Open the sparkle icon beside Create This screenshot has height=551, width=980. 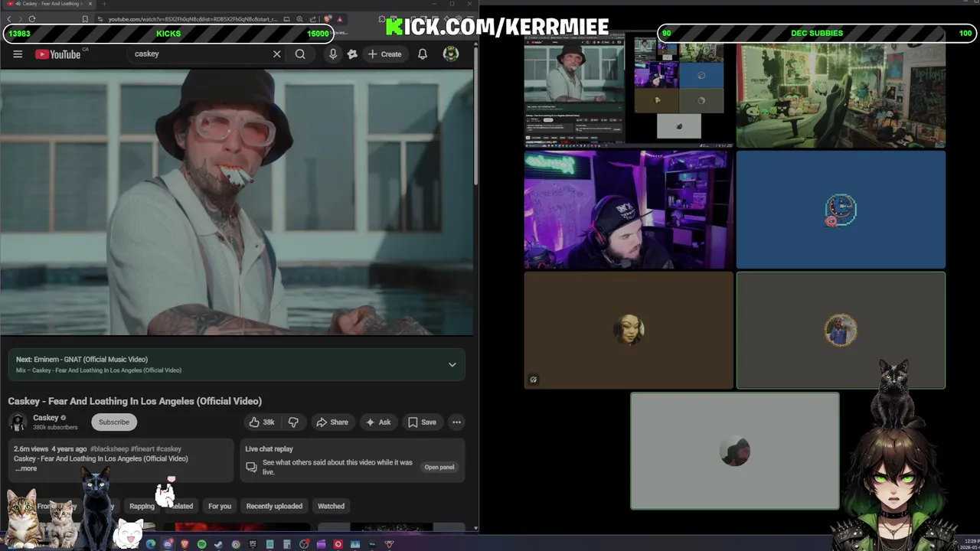click(x=352, y=54)
